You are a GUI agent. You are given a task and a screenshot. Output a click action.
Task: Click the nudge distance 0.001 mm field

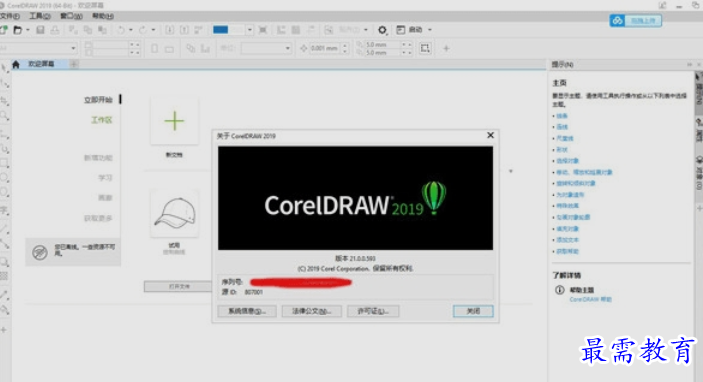point(325,48)
